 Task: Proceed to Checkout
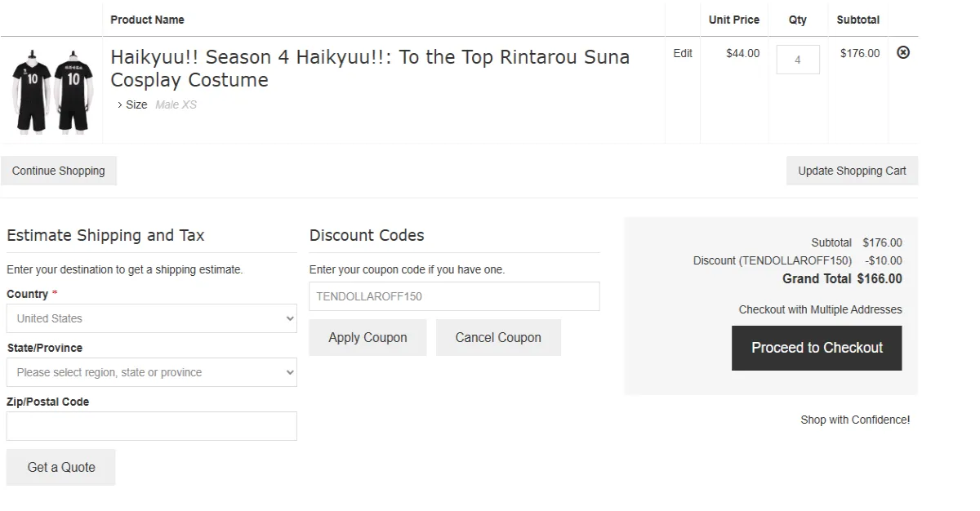click(817, 348)
